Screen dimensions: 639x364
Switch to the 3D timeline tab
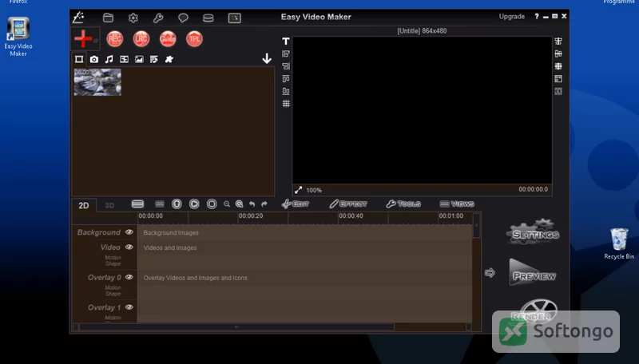[109, 205]
